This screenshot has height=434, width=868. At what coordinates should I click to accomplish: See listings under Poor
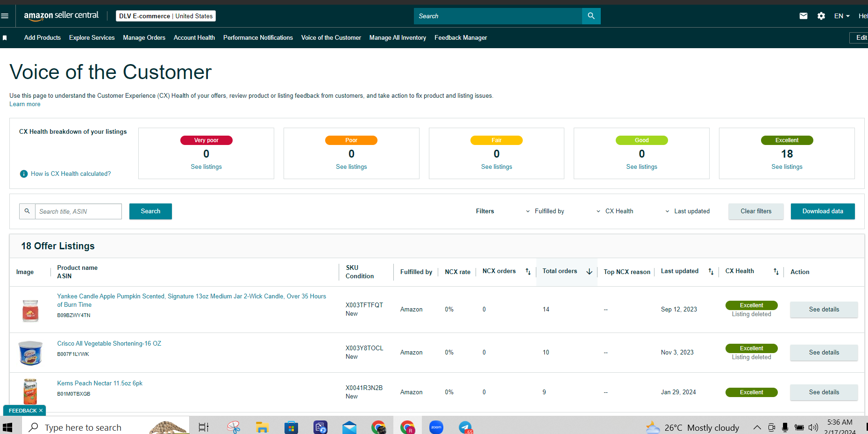(351, 167)
